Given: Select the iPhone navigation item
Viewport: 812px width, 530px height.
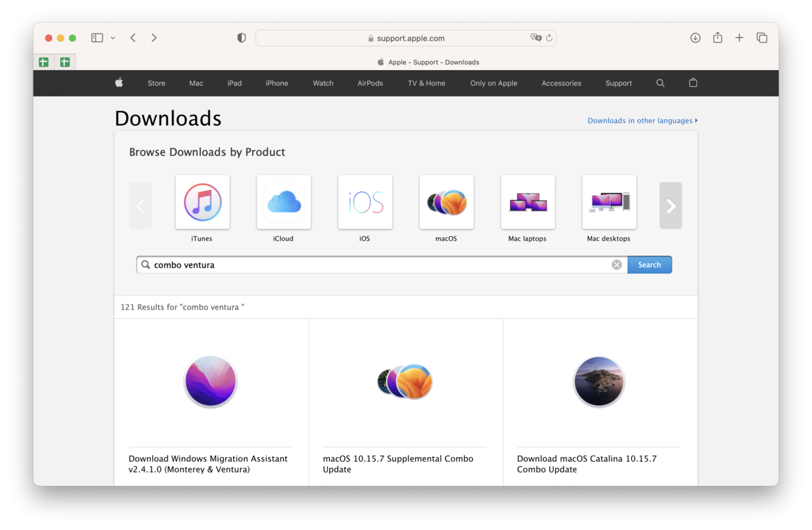Looking at the screenshot, I should coord(276,83).
